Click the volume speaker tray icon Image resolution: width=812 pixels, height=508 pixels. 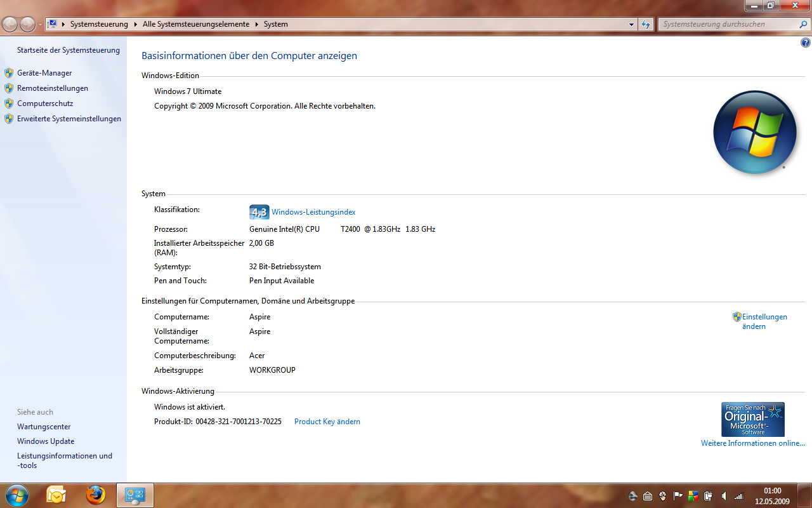[724, 496]
